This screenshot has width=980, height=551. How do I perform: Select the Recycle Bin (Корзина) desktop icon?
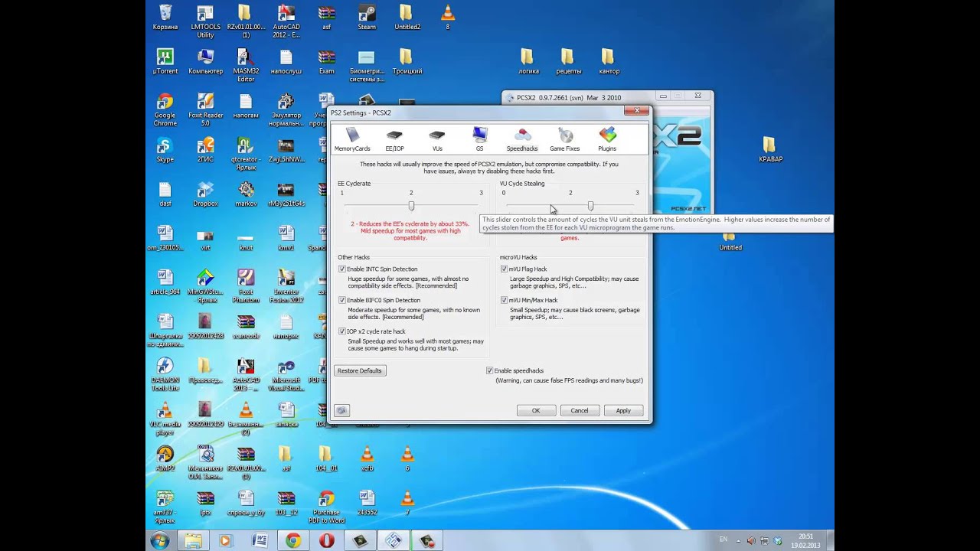tap(165, 18)
